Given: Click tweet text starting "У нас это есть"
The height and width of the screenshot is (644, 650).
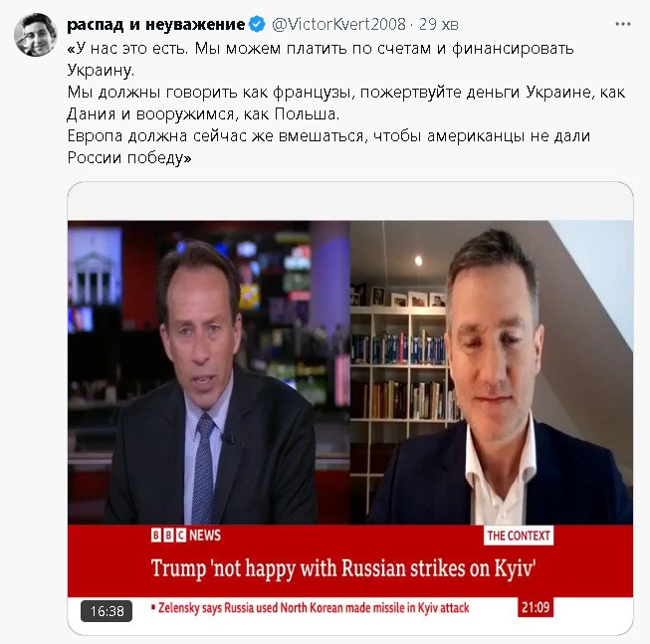Looking at the screenshot, I should (x=321, y=59).
